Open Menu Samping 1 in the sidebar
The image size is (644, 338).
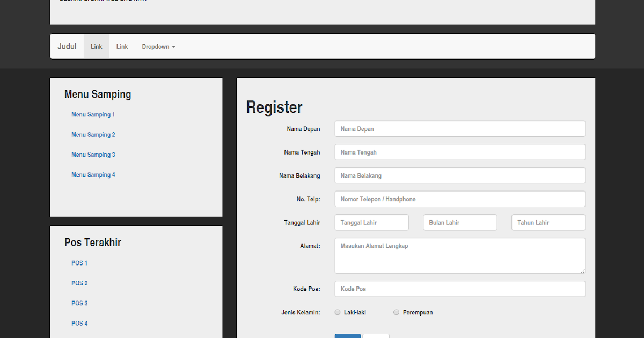[x=93, y=114]
